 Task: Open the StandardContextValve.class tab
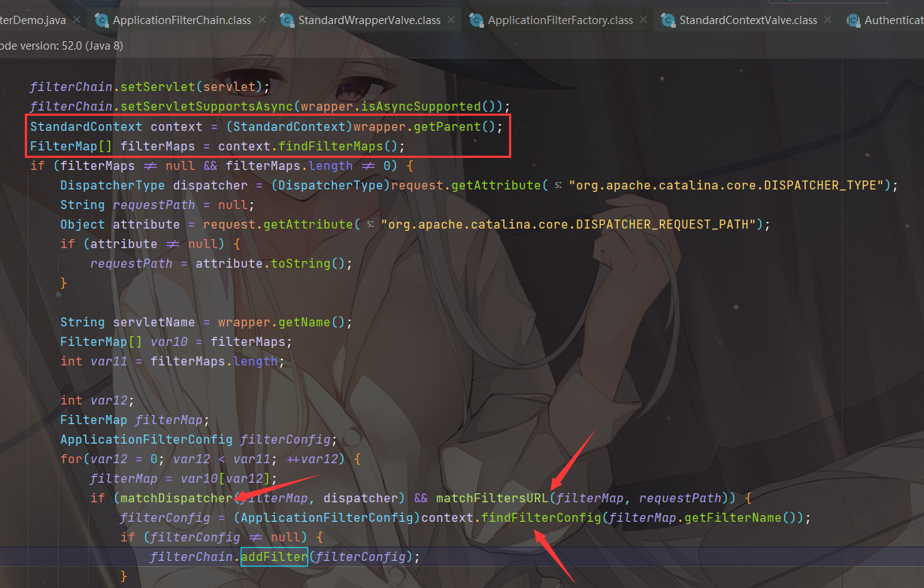pyautogui.click(x=748, y=20)
